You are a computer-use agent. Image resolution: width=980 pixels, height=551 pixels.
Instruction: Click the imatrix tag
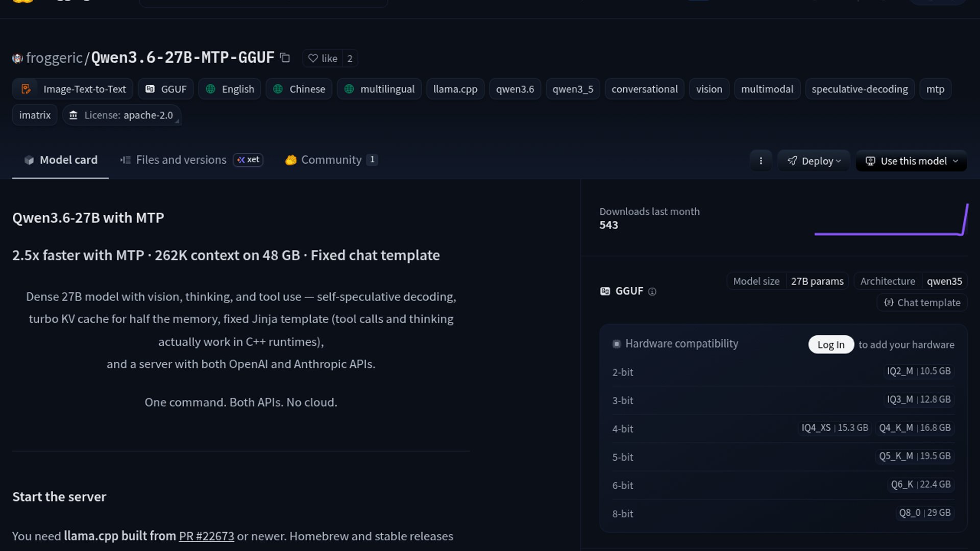pyautogui.click(x=35, y=115)
